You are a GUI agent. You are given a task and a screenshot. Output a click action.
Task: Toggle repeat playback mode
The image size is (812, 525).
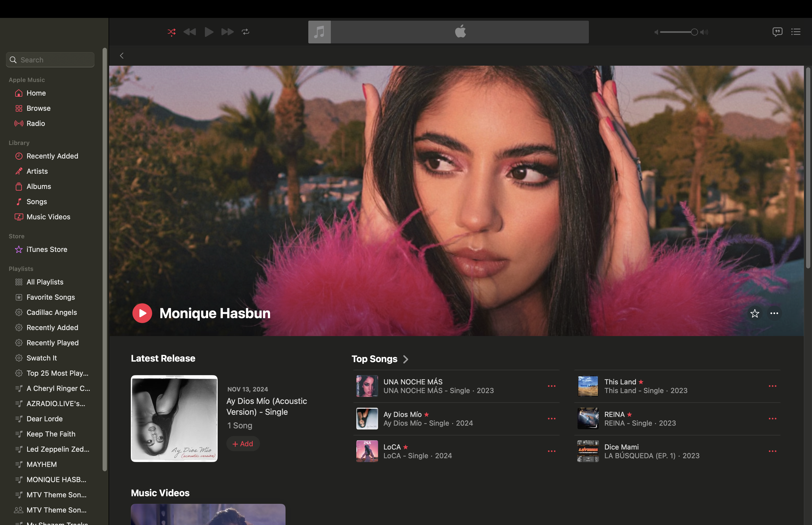click(245, 32)
